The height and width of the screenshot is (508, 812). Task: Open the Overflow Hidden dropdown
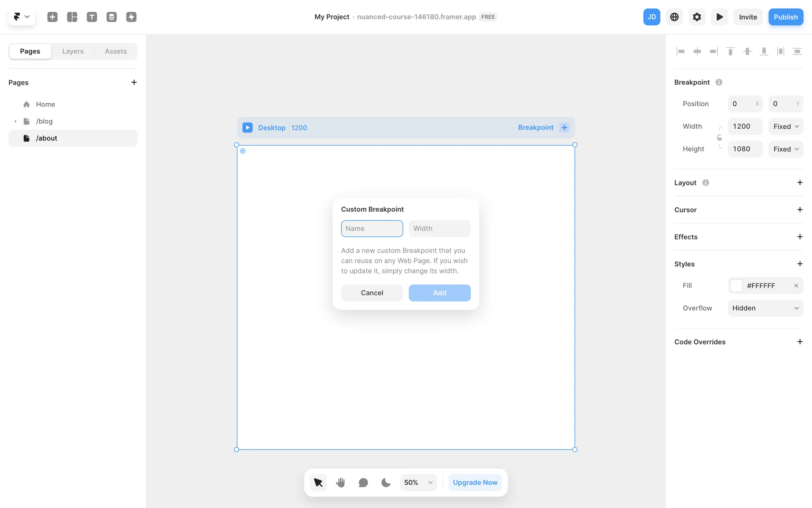(x=765, y=308)
